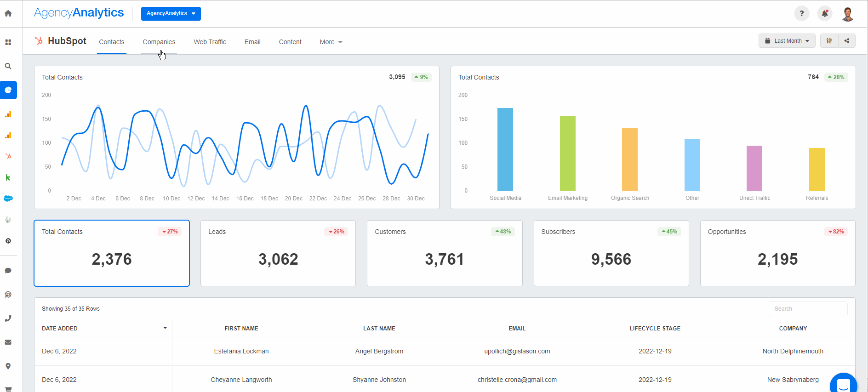This screenshot has height=392, width=868.
Task: Open the sidebar phone call tracking icon
Action: (x=8, y=318)
